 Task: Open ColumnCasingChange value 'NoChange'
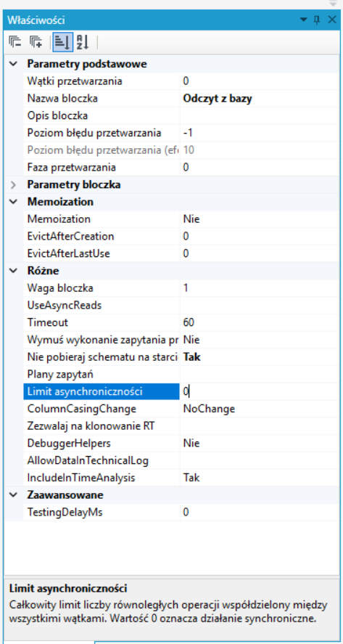(259, 409)
